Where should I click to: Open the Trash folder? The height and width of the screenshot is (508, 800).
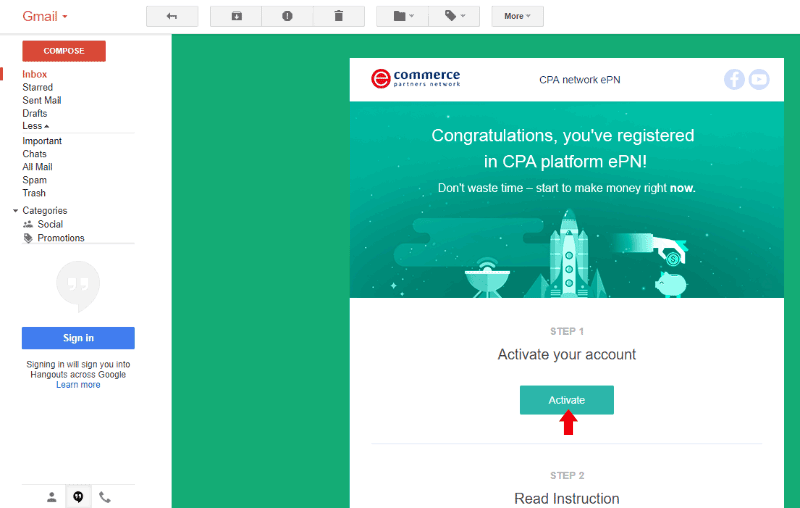(34, 193)
